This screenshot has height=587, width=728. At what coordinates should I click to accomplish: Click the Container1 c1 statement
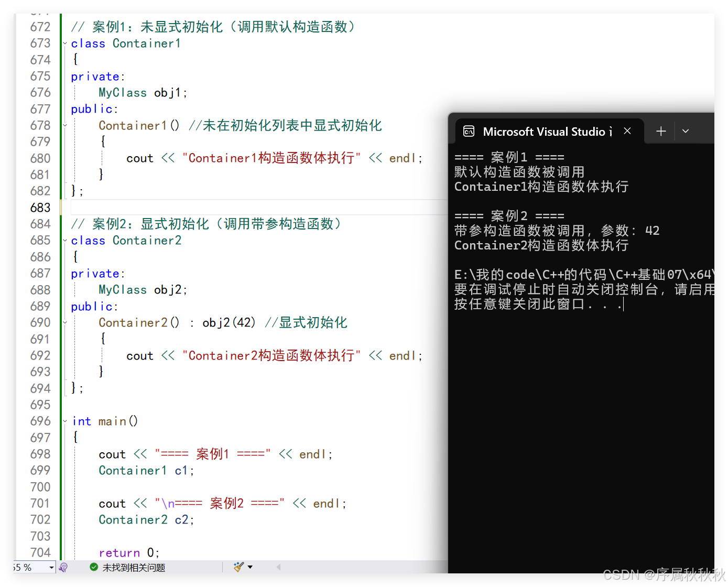click(146, 471)
